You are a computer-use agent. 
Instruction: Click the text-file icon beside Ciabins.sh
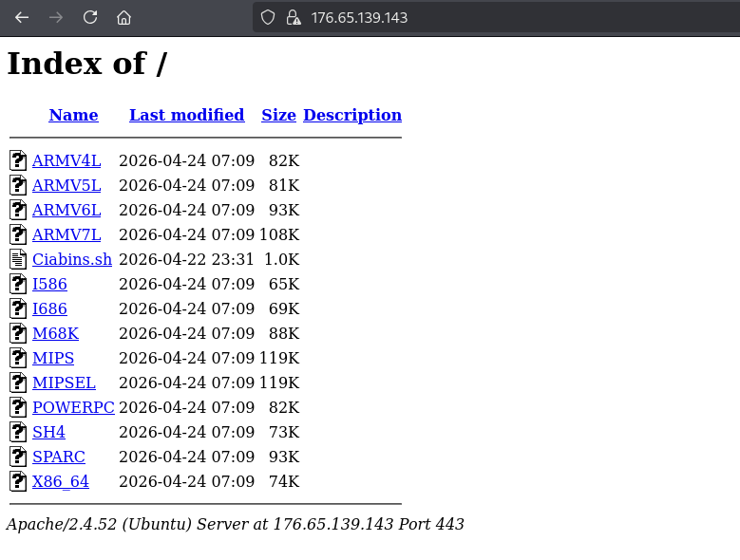coord(18,259)
